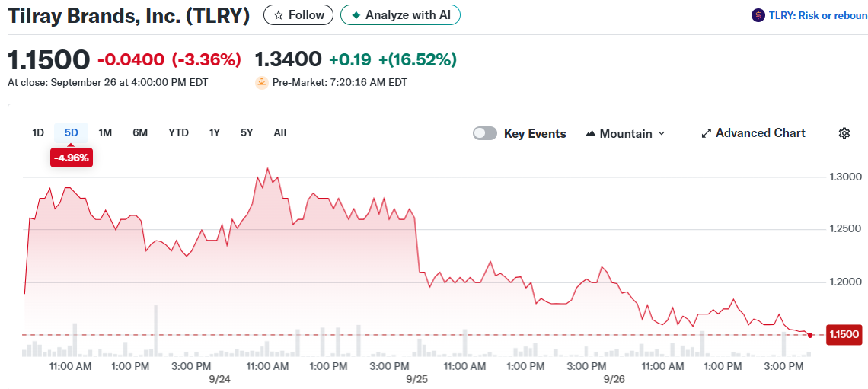Click the 9/24 date label on axis
Image resolution: width=868 pixels, height=389 pixels.
pyautogui.click(x=220, y=380)
